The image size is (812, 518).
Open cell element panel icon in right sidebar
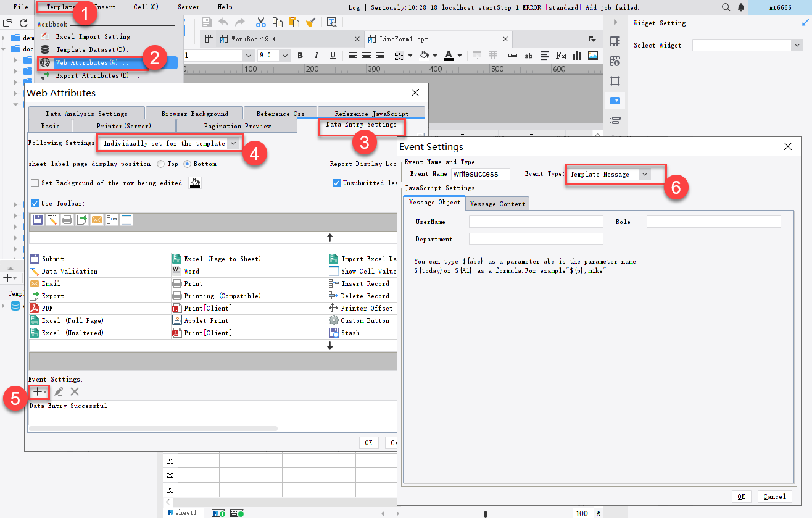[615, 41]
